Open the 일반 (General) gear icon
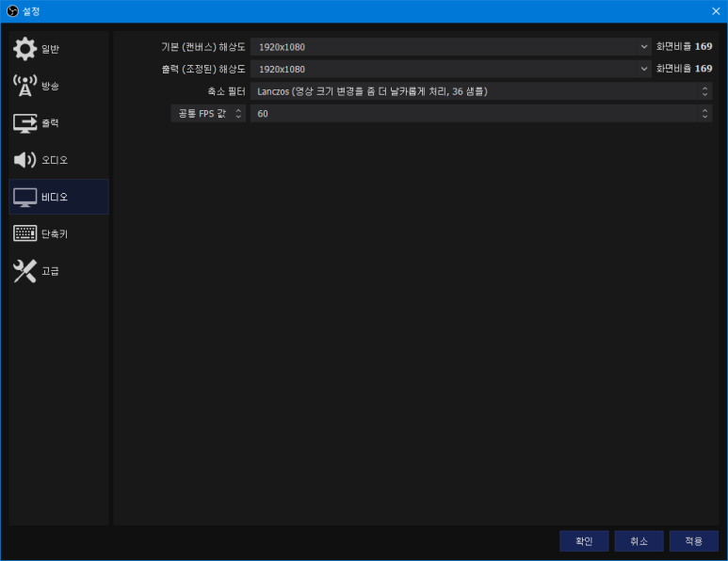Image resolution: width=728 pixels, height=561 pixels. 24,49
